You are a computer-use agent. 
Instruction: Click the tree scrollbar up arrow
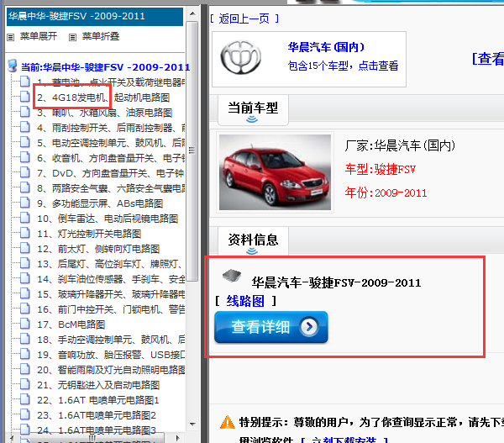coord(192,13)
